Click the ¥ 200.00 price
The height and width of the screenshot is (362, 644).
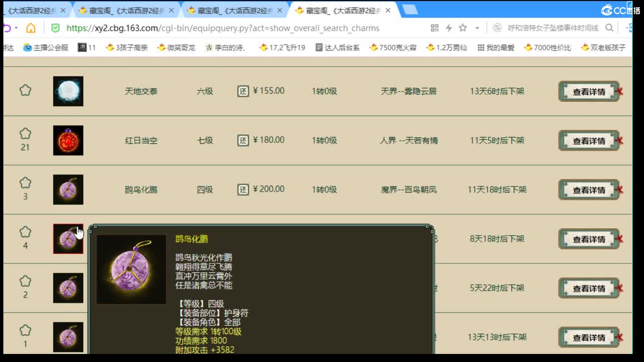coord(269,189)
